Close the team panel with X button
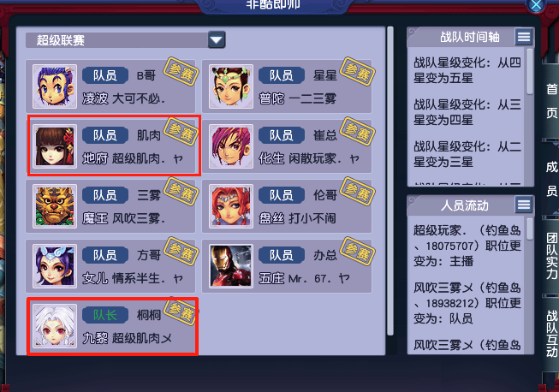Viewport: 559px width, 392px height. [x=536, y=5]
